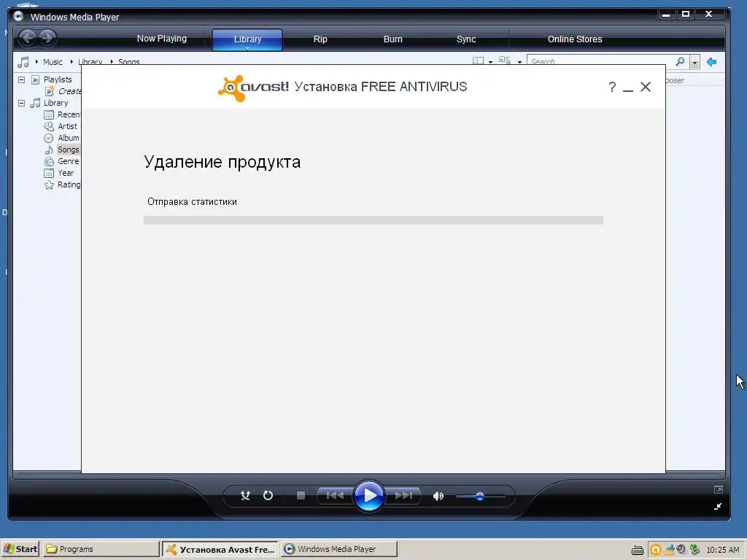Open the Rip tab
The width and height of the screenshot is (747, 560).
(x=320, y=39)
